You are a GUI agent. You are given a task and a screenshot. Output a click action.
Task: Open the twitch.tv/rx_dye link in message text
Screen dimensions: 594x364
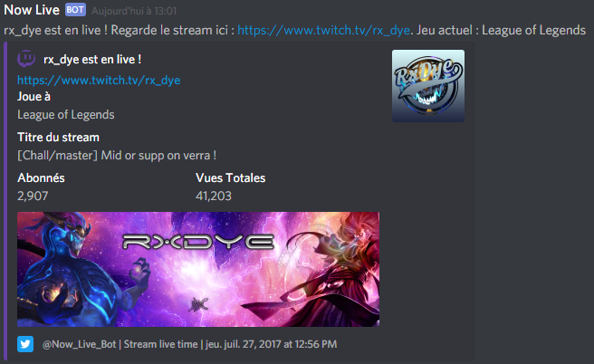click(323, 30)
